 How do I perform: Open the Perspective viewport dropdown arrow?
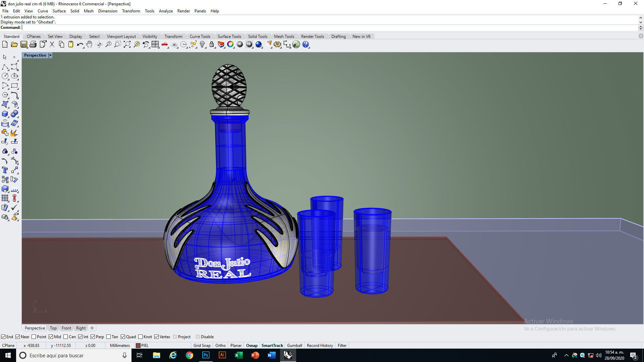coord(50,55)
